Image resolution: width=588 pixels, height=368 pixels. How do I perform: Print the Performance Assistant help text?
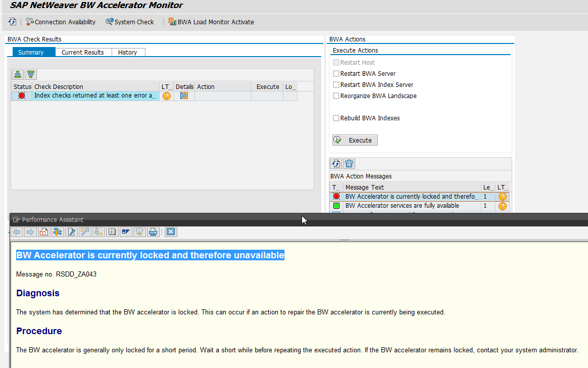(153, 232)
